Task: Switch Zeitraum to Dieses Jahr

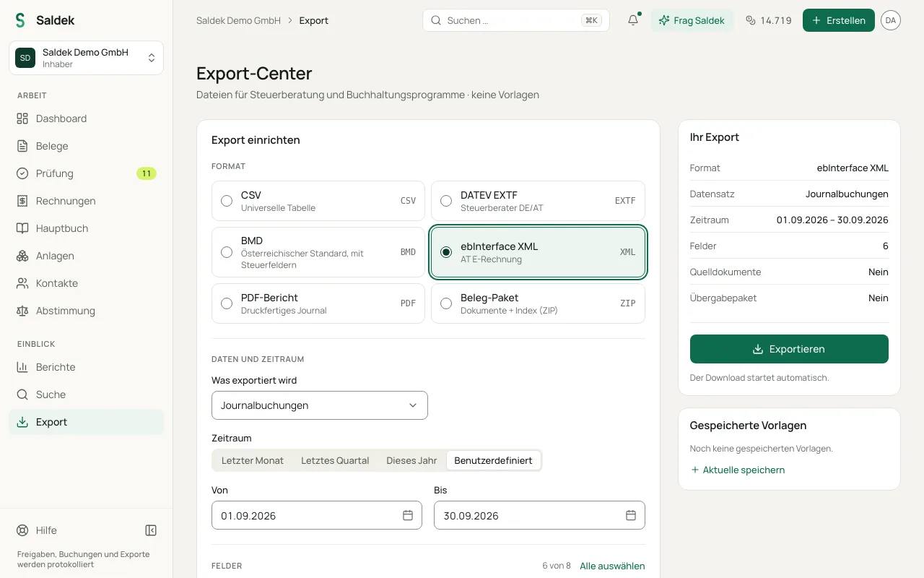Action: pos(411,460)
